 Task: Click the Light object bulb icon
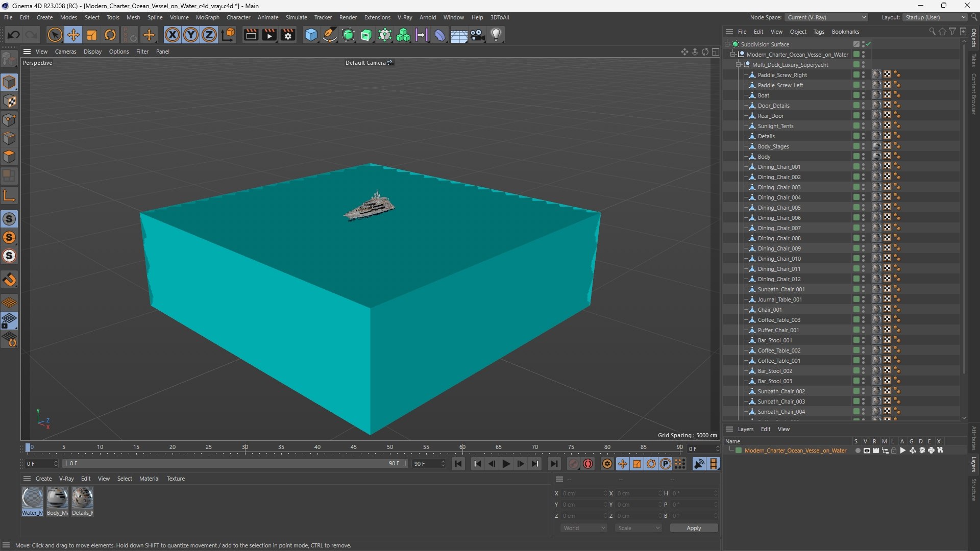click(496, 35)
